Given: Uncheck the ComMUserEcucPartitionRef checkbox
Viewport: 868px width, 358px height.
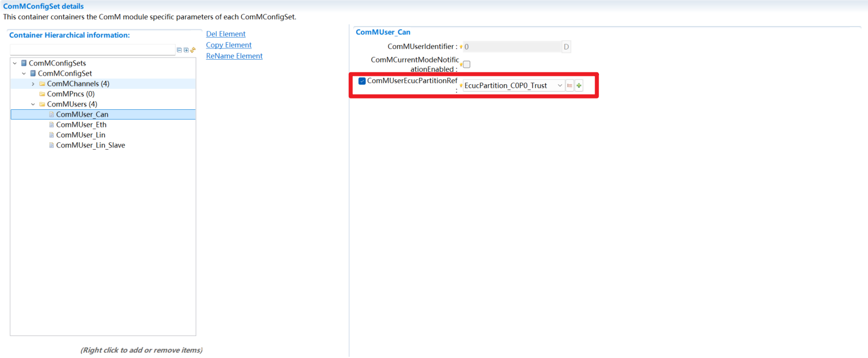Looking at the screenshot, I should 362,81.
